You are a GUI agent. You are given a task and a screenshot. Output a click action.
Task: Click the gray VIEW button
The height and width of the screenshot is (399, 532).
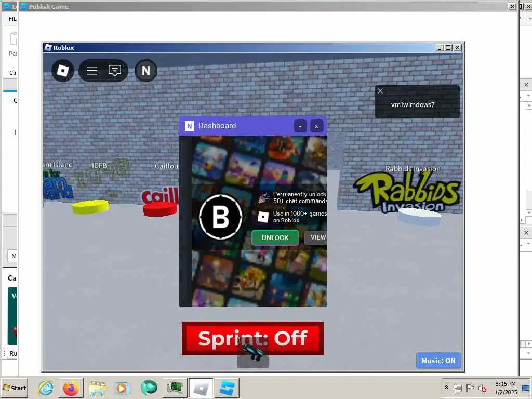pyautogui.click(x=316, y=237)
